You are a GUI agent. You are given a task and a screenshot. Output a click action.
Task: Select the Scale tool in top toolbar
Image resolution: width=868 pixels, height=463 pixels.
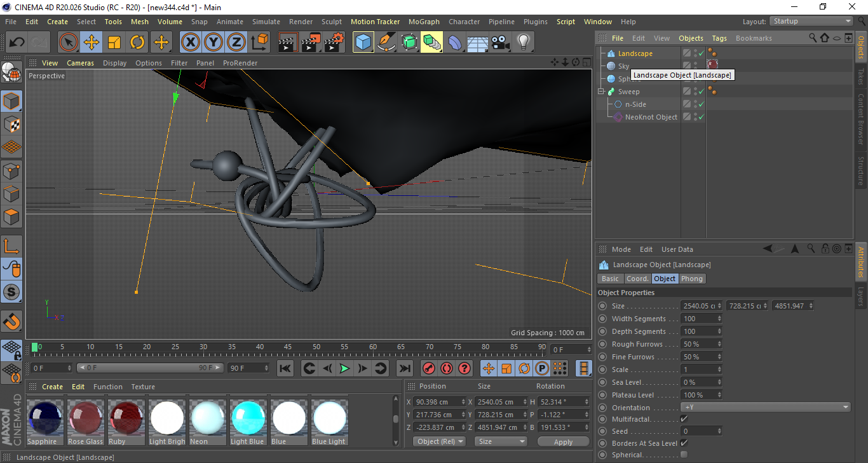[114, 43]
